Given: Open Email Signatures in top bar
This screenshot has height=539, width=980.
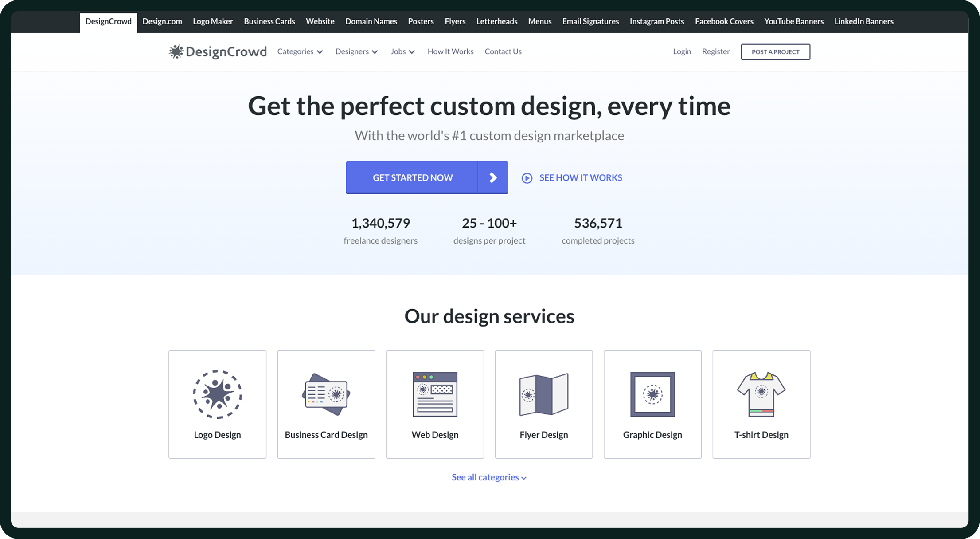Looking at the screenshot, I should (590, 21).
